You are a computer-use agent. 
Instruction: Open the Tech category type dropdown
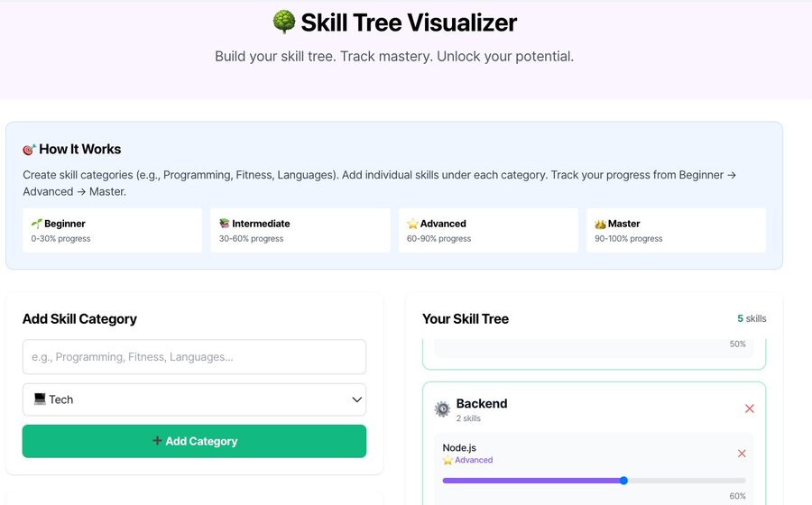tap(194, 399)
